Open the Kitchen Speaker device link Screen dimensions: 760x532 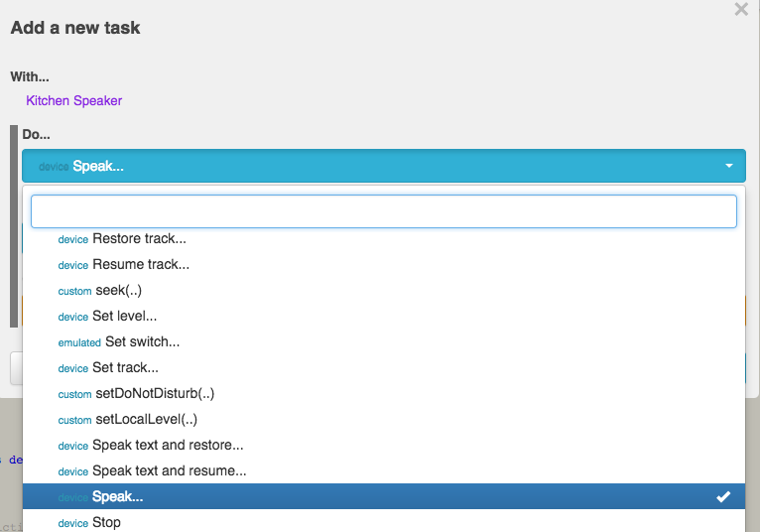[x=73, y=101]
